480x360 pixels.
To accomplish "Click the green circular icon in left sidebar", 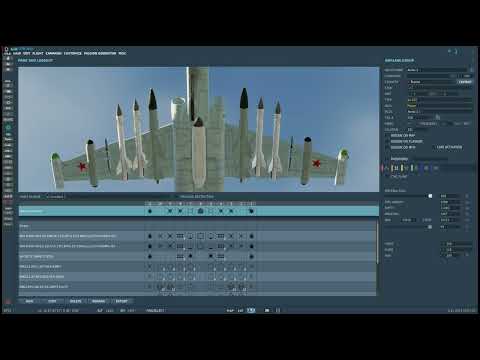I will pyautogui.click(x=8, y=128).
